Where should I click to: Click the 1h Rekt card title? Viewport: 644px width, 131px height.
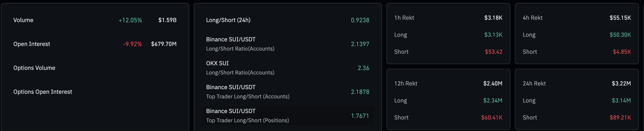tap(404, 18)
